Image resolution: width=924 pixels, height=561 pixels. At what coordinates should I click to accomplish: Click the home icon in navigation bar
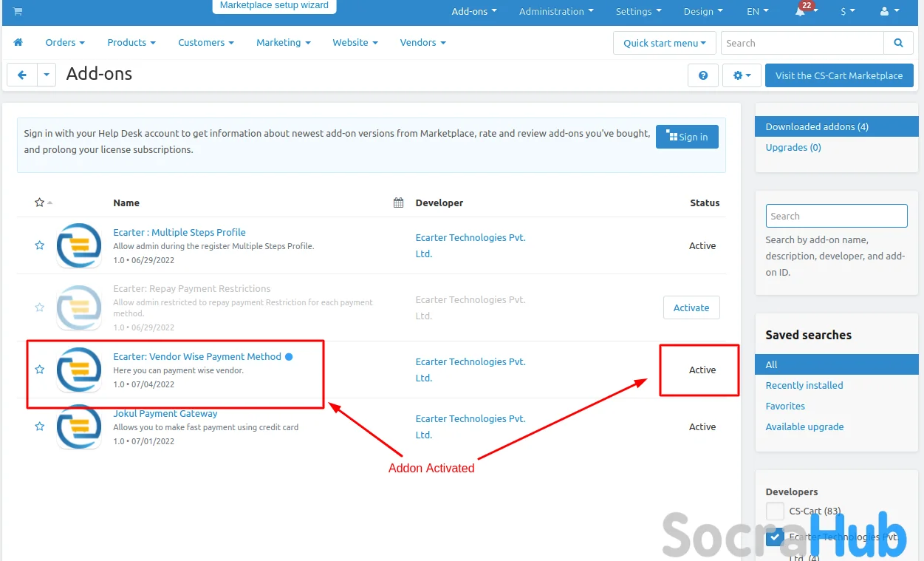[x=18, y=43]
